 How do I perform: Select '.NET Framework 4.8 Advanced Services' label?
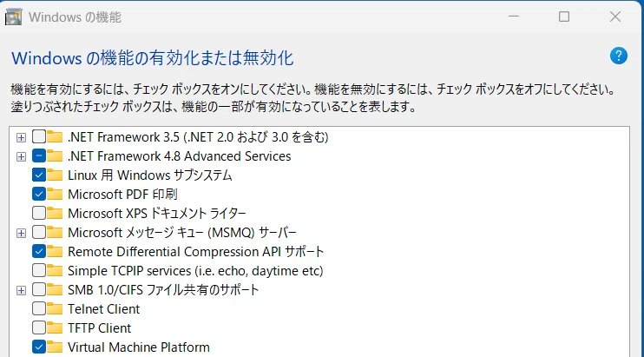click(179, 156)
